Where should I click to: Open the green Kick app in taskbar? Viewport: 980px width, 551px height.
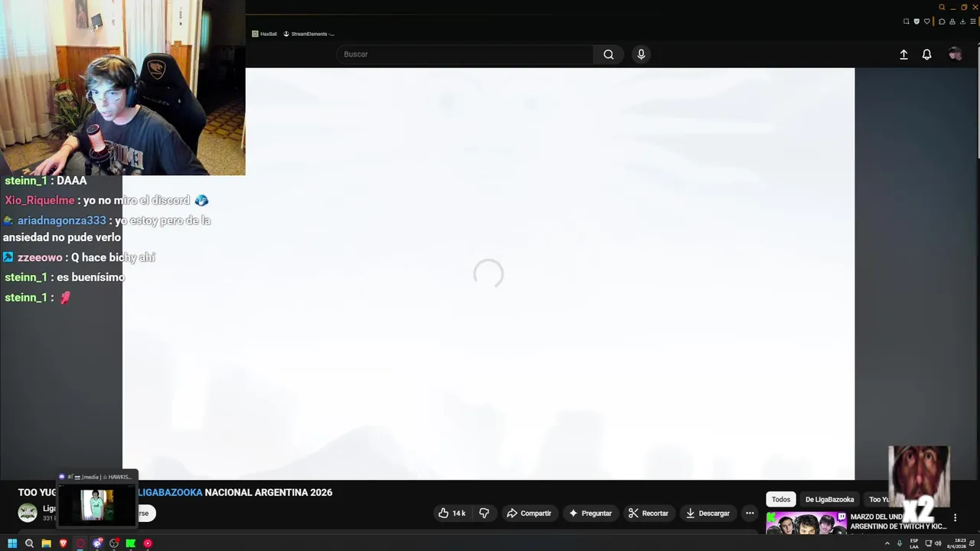tap(131, 543)
